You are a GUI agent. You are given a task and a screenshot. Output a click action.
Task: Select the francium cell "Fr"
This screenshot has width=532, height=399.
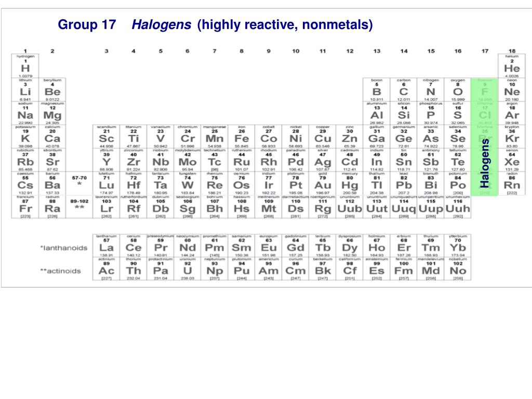point(25,207)
